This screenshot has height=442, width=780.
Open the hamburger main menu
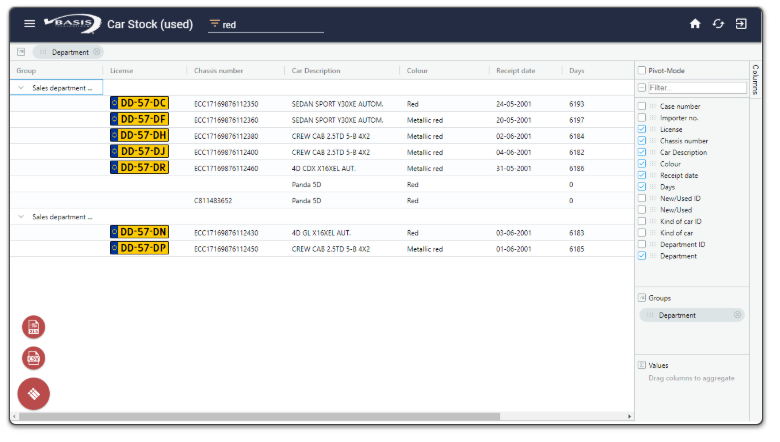click(30, 24)
